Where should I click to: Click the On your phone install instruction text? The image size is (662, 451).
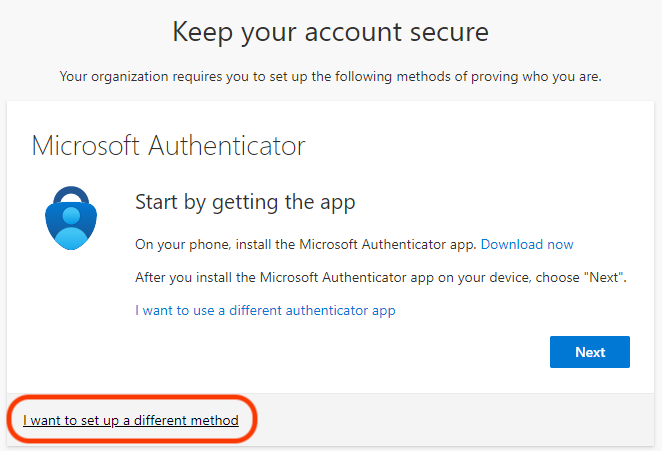(x=306, y=244)
